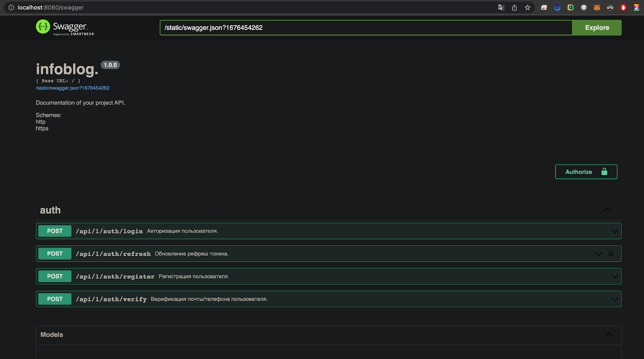Click the swagger.json URL input field
644x359 pixels.
(365, 28)
